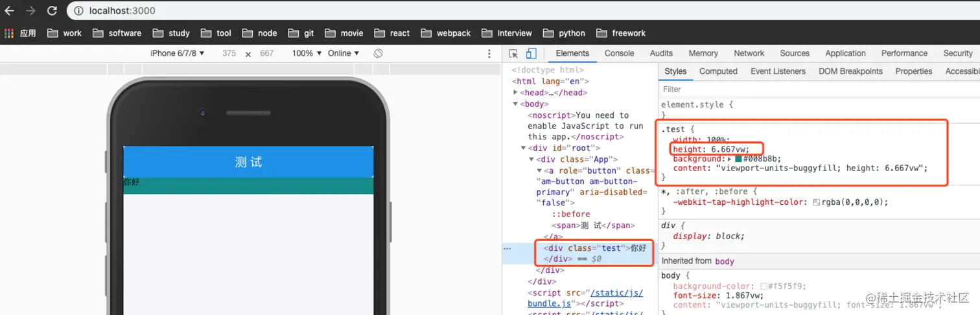Click the height: 6.667vw value in .test
980x315 pixels.
click(x=729, y=149)
